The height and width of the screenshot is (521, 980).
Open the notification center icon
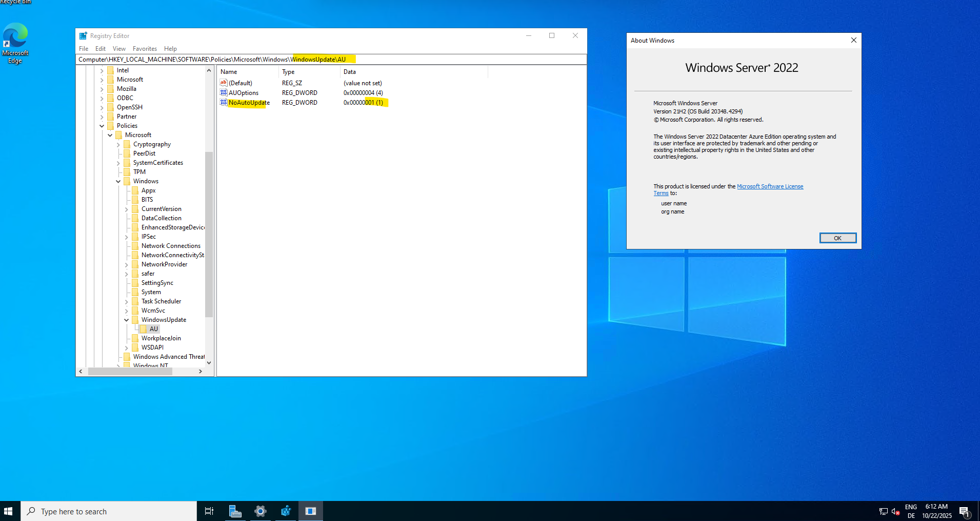pos(964,511)
